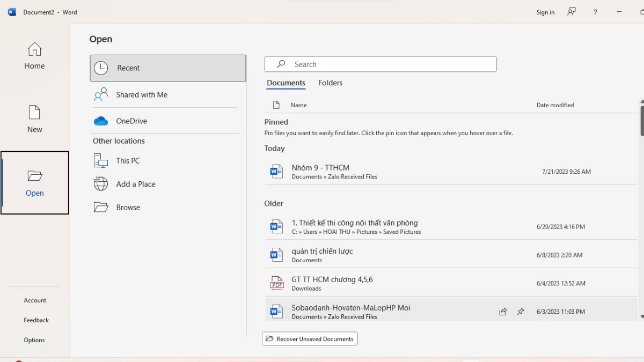The image size is (644, 362).
Task: Click Add a Place globe icon
Action: (101, 184)
